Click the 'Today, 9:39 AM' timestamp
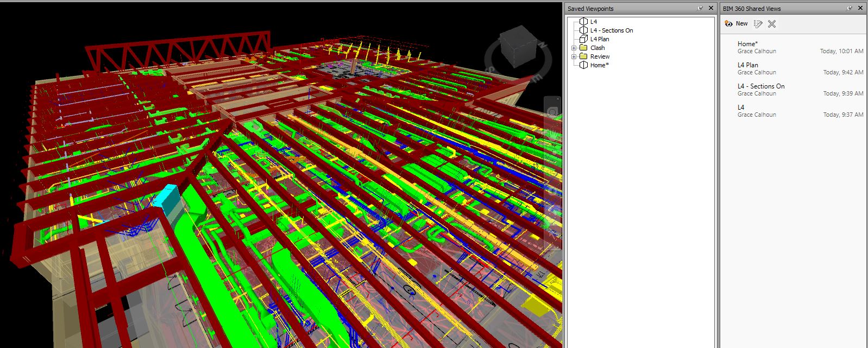Image resolution: width=868 pixels, height=348 pixels. click(x=843, y=94)
